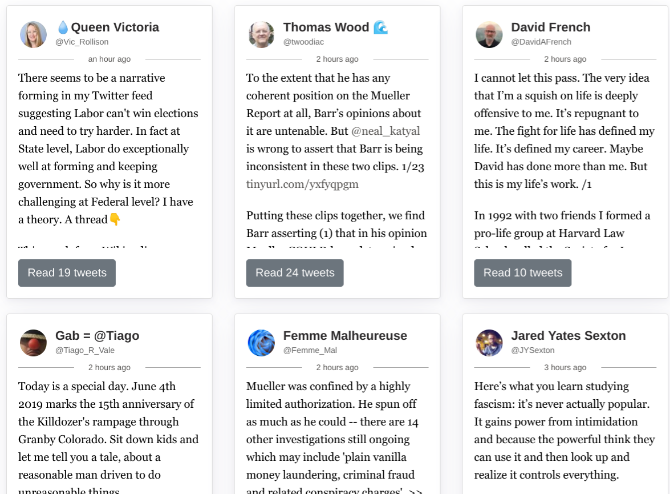Click the '3 hours ago' timestamp
Image resolution: width=670 pixels, height=494 pixels.
(565, 368)
